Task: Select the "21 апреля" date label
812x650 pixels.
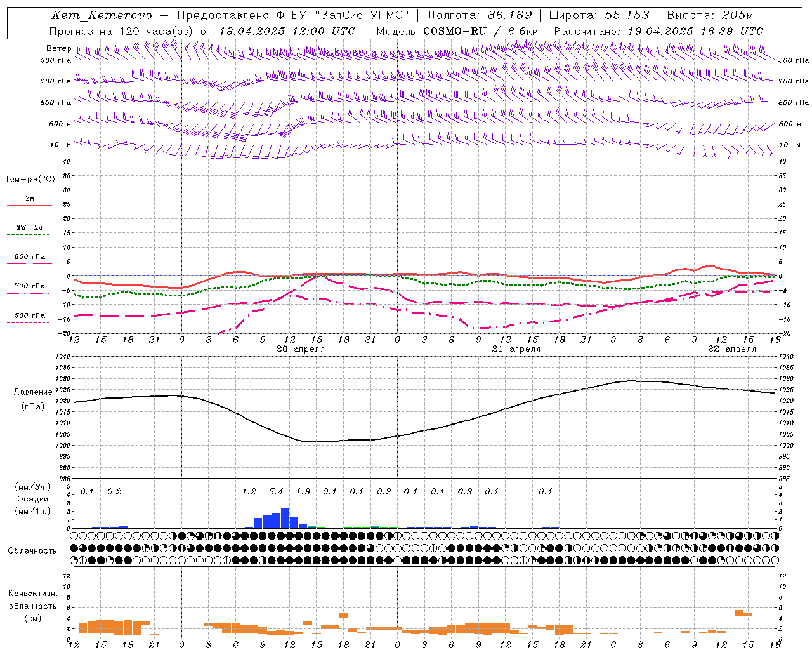Action: pos(516,349)
